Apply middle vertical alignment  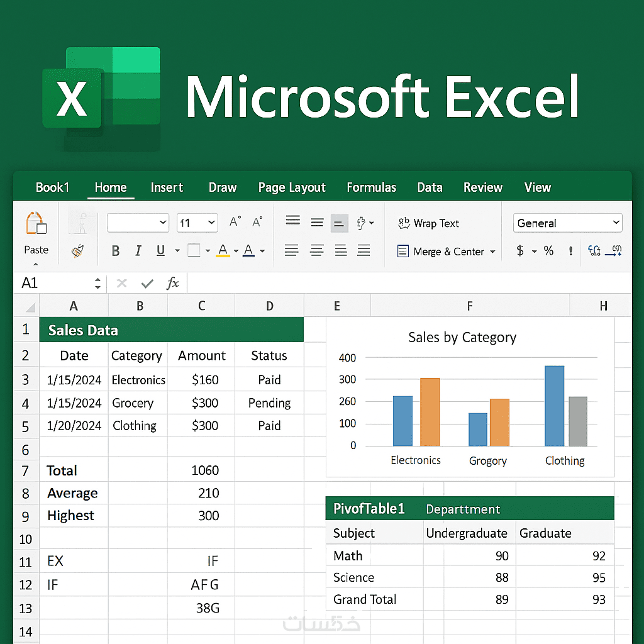pyautogui.click(x=317, y=223)
